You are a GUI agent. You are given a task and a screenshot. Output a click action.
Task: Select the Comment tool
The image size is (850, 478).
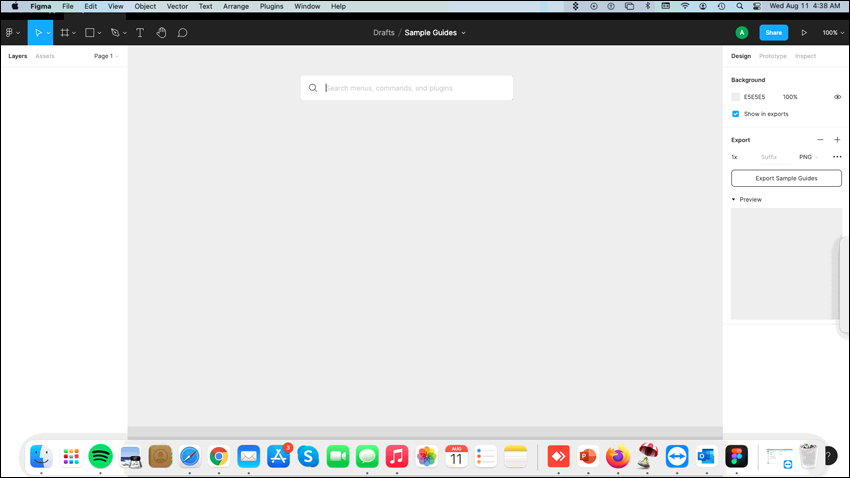(183, 33)
